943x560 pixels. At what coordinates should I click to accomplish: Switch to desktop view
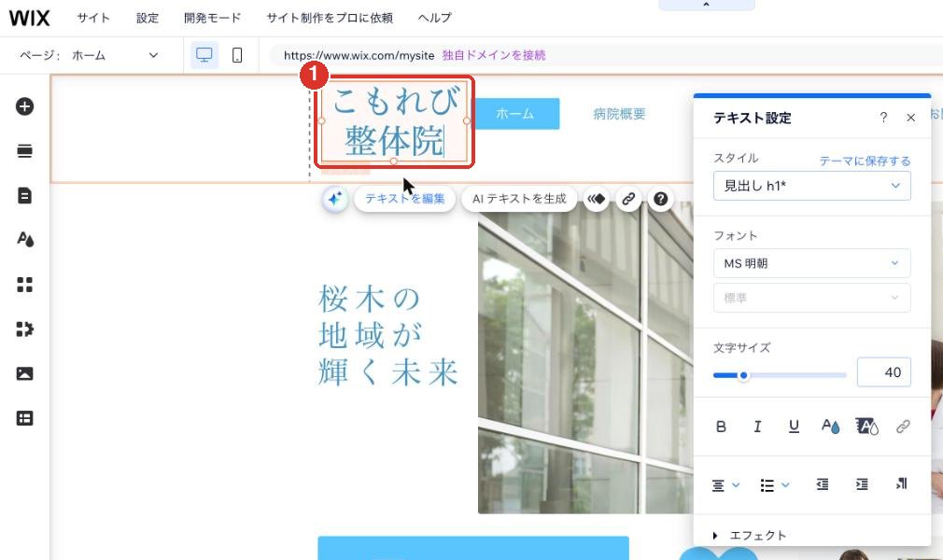click(x=204, y=55)
